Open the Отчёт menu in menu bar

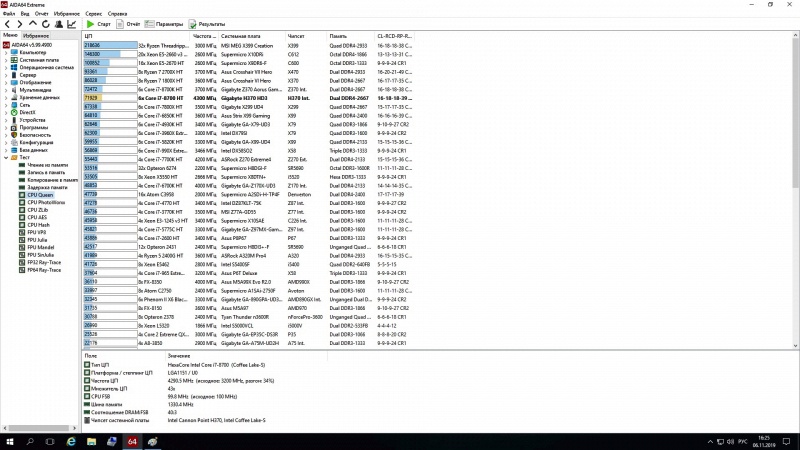point(41,14)
